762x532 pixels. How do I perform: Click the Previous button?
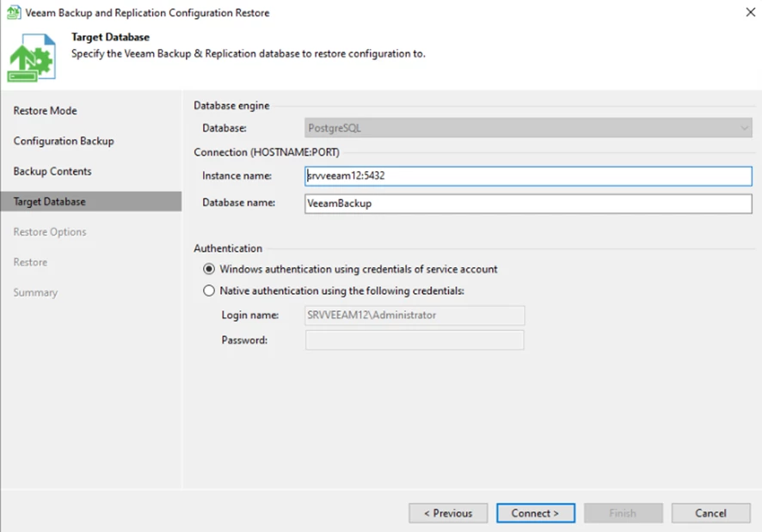(x=448, y=513)
